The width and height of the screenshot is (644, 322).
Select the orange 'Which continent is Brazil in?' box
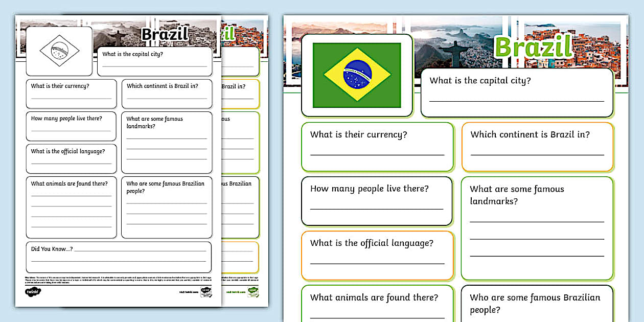pyautogui.click(x=537, y=147)
